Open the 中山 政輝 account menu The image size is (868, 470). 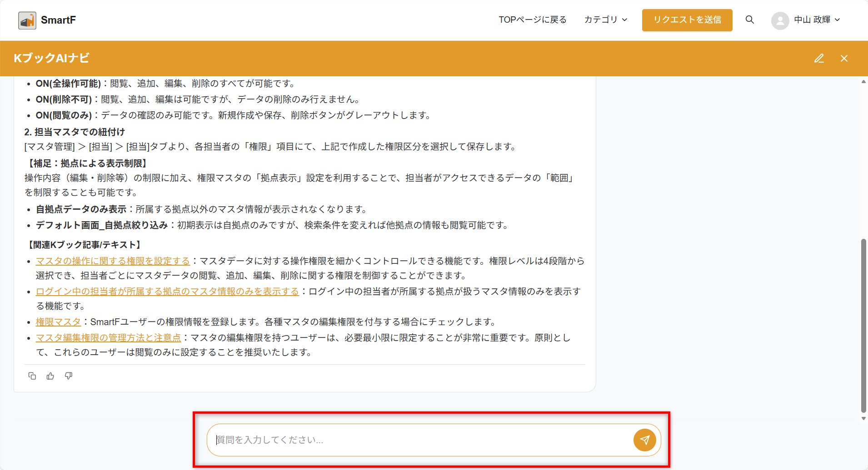[x=817, y=20]
